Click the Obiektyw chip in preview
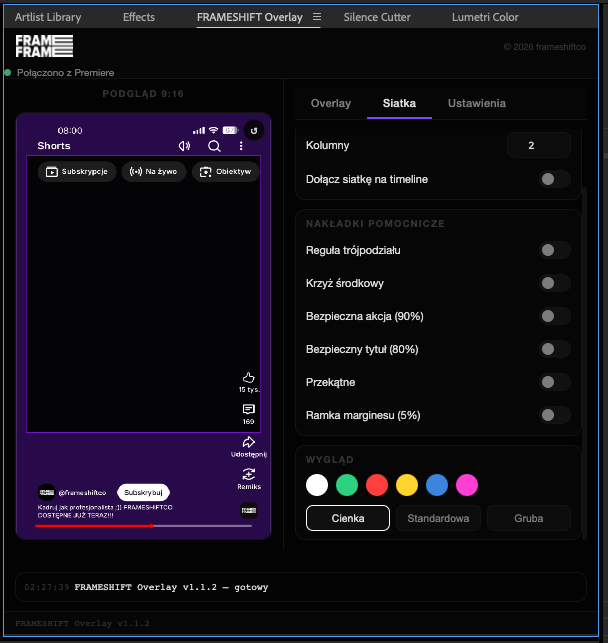Image resolution: width=608 pixels, height=643 pixels. click(x=226, y=171)
